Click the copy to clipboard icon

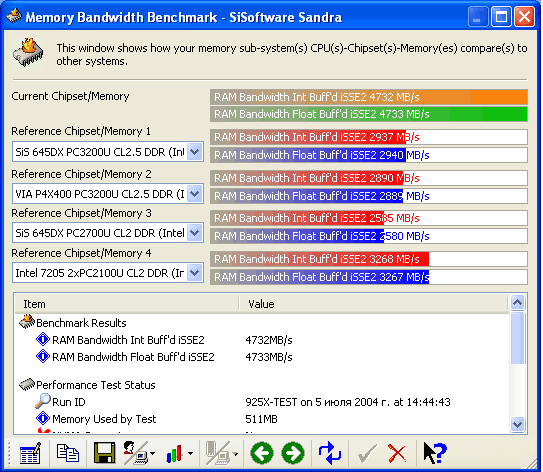[68, 453]
